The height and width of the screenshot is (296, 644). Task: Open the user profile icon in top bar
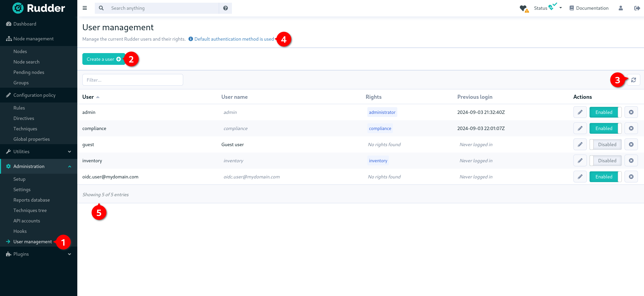[x=620, y=8]
